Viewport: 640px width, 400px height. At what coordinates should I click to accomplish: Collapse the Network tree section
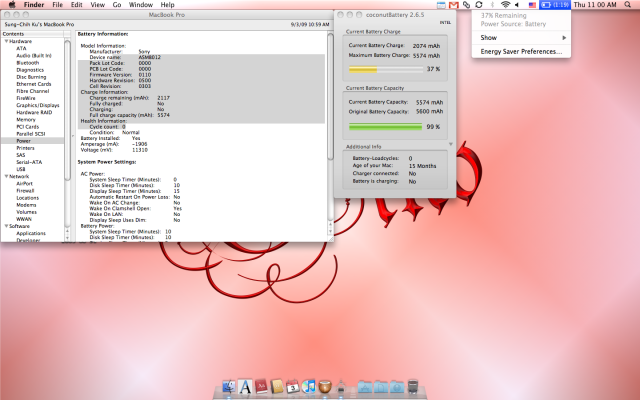pos(7,176)
